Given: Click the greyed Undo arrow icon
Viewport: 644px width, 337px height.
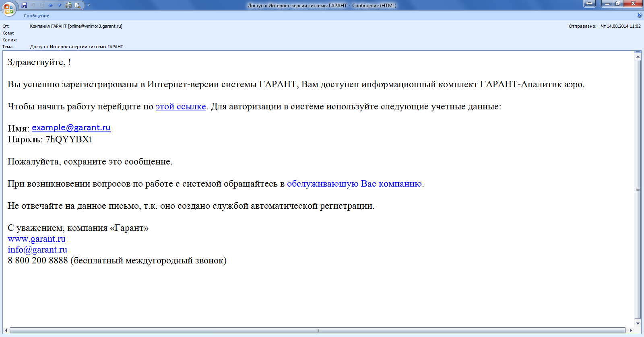Looking at the screenshot, I should 33,5.
